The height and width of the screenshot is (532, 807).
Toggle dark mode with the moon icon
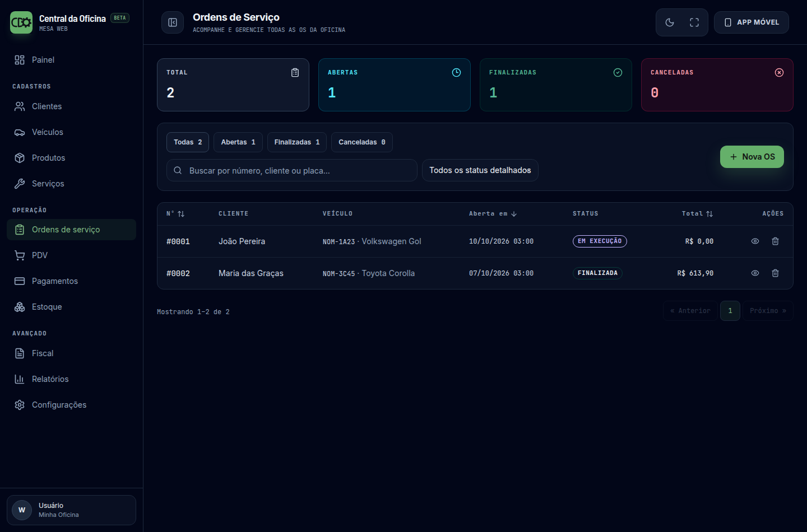(x=670, y=22)
